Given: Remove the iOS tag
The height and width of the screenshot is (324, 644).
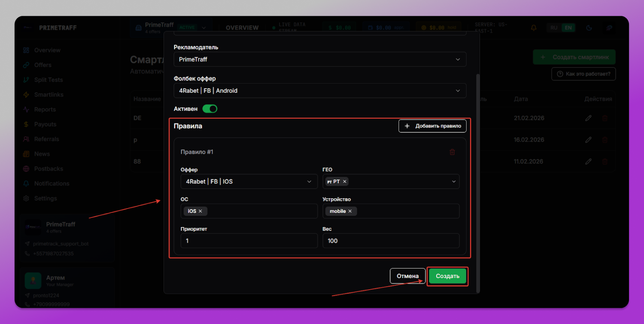Looking at the screenshot, I should tap(200, 211).
